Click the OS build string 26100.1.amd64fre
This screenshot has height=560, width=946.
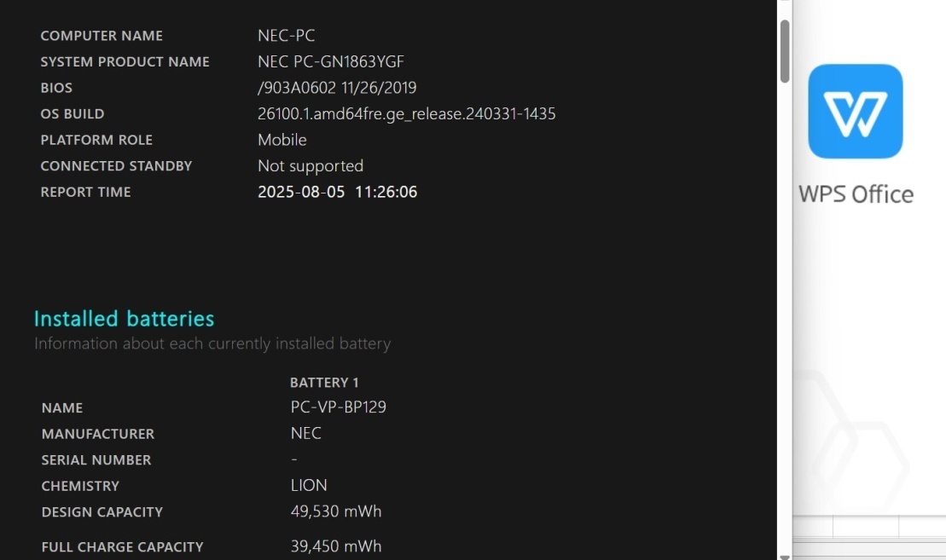click(x=407, y=114)
